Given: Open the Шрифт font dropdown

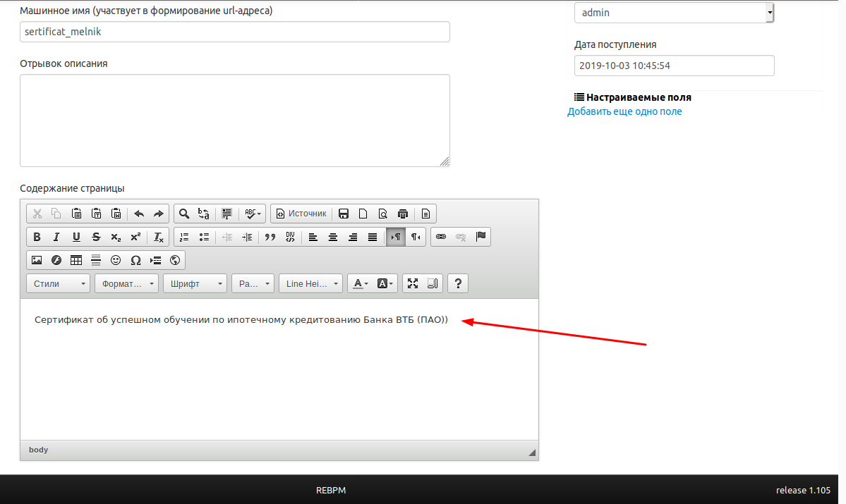Looking at the screenshot, I should tap(195, 283).
